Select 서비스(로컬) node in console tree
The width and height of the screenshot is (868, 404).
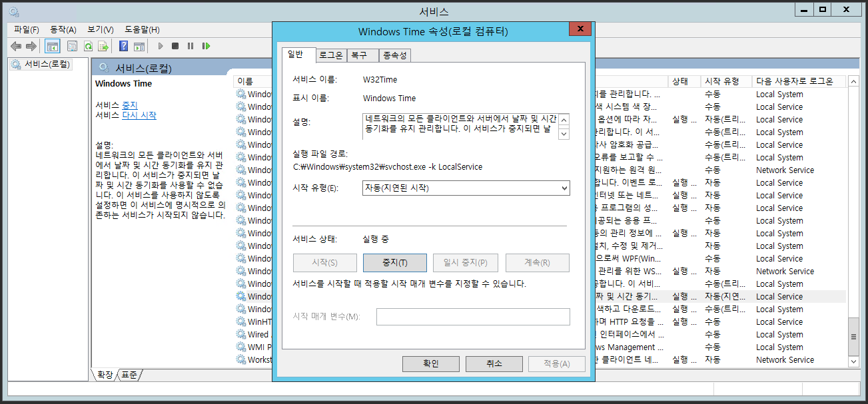coord(40,65)
